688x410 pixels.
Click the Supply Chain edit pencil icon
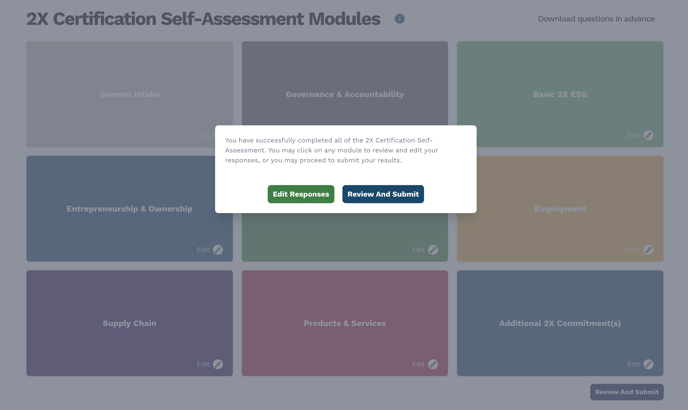(x=218, y=364)
